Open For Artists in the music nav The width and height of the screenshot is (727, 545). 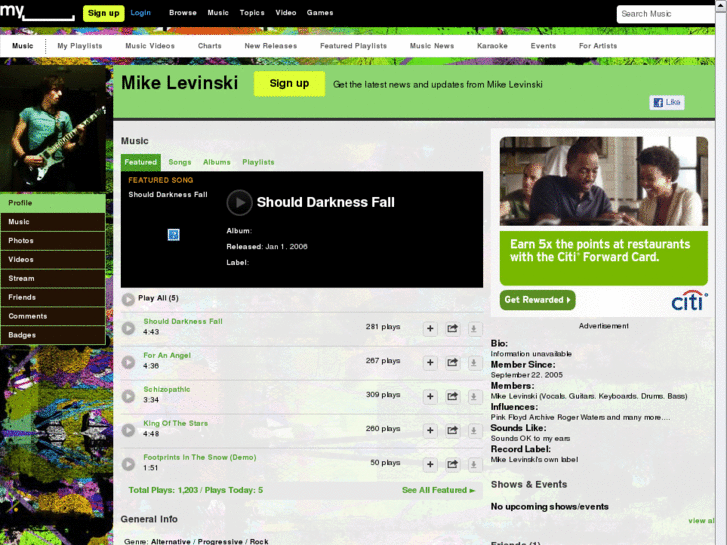598,46
